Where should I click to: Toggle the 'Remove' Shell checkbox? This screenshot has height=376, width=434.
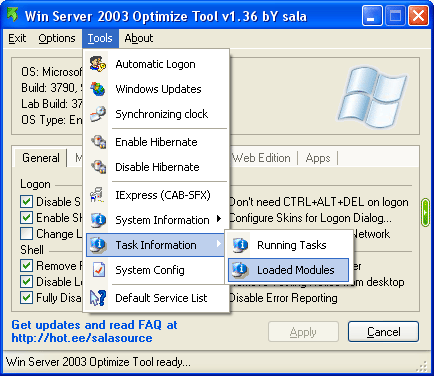pyautogui.click(x=26, y=266)
